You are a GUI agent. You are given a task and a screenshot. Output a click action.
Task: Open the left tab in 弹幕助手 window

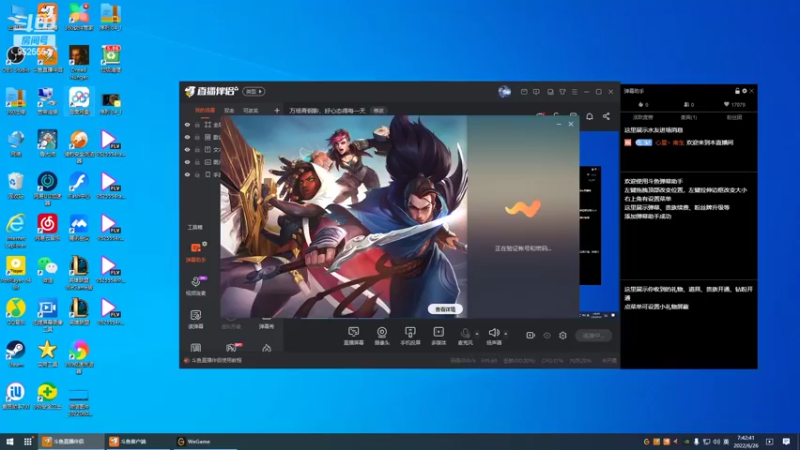coord(643,117)
